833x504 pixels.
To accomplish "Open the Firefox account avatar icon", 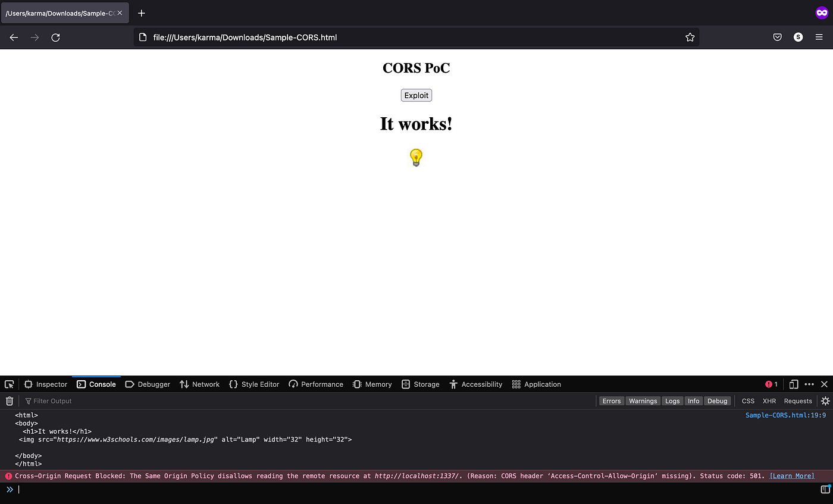I will (798, 37).
